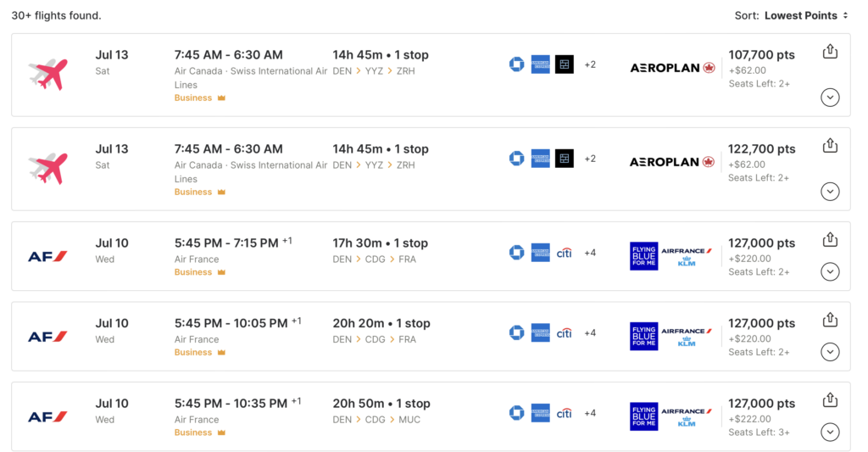868x452 pixels.
Task: Click the Air France logo on the 17h 30m flight
Action: 47,256
